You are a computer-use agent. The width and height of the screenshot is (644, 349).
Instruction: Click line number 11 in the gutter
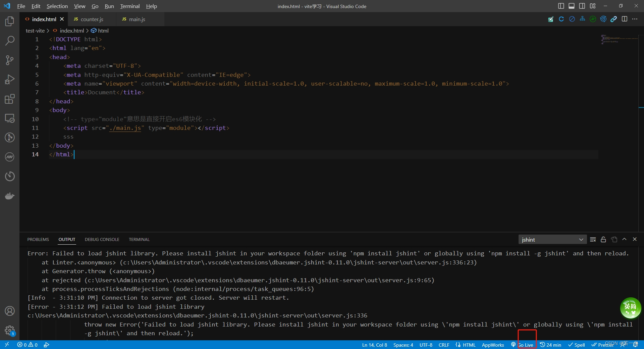coord(35,128)
